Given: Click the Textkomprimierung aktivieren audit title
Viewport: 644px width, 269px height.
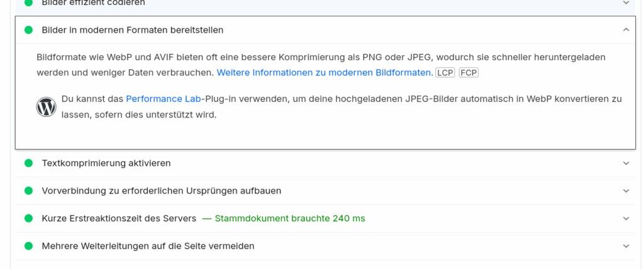Looking at the screenshot, I should coord(106,163).
